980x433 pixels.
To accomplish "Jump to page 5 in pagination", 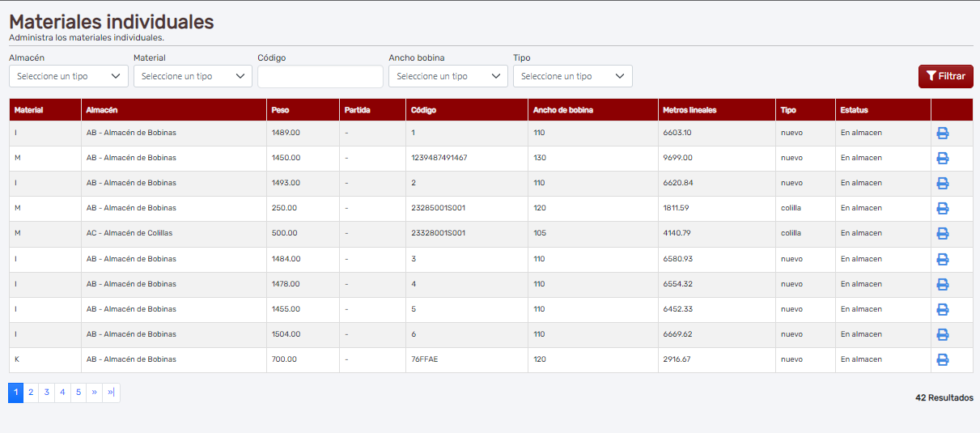I will (78, 393).
